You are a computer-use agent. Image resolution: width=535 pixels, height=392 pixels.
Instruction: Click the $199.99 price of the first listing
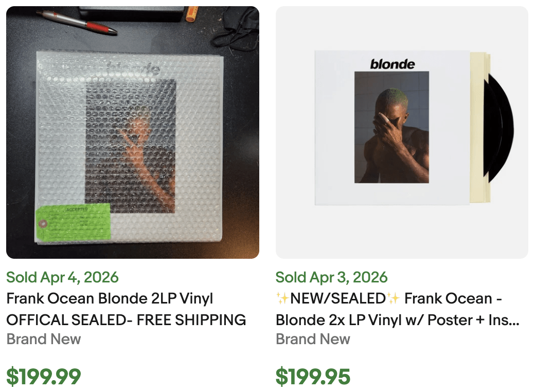(43, 376)
